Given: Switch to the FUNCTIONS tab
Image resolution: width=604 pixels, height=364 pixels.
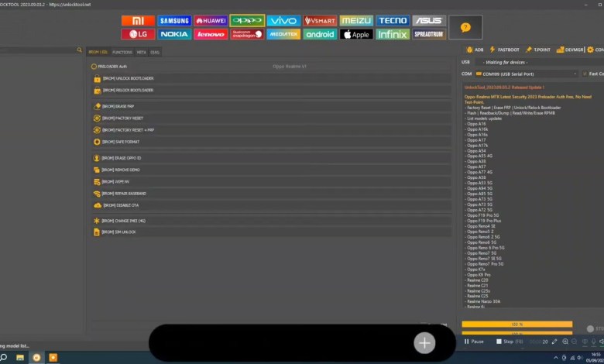Looking at the screenshot, I should coord(122,52).
